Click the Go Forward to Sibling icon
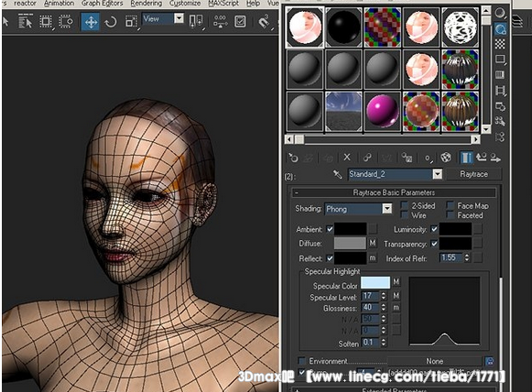The image size is (532, 392). [x=495, y=158]
